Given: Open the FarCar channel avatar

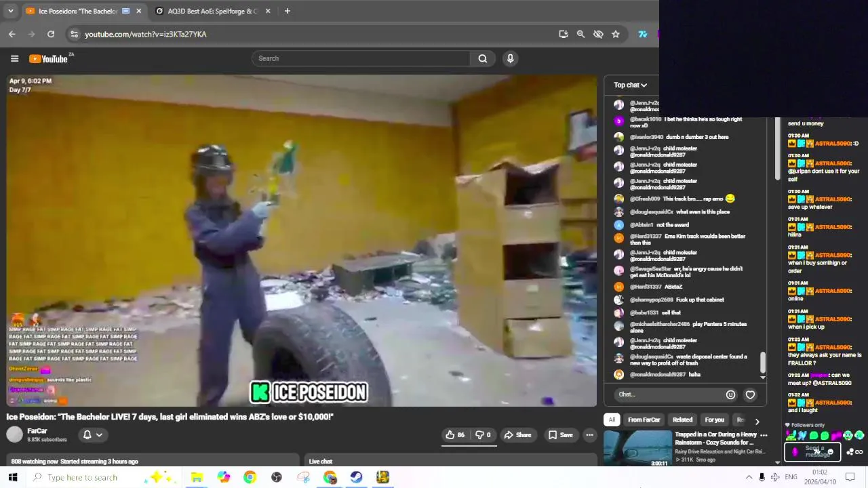Looking at the screenshot, I should (x=15, y=434).
